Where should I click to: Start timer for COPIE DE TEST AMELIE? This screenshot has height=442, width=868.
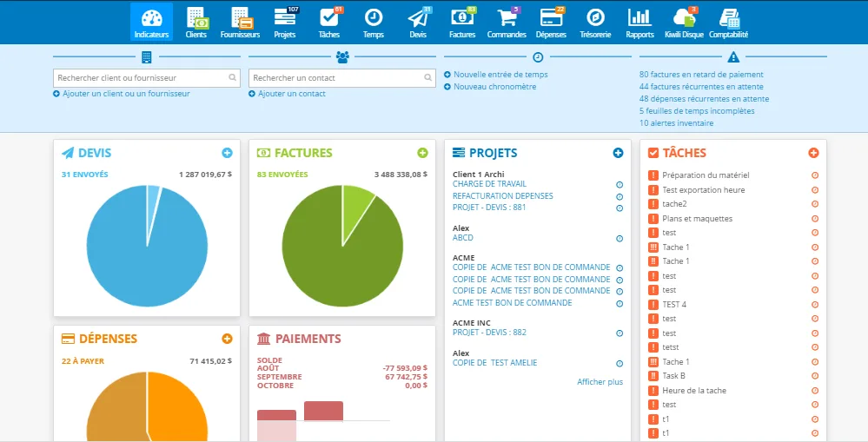620,364
